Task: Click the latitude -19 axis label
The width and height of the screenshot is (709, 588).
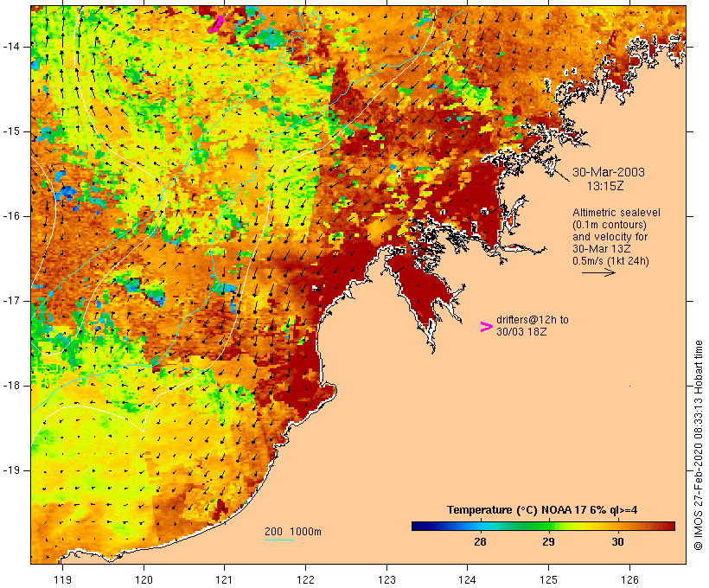Action: 11,470
